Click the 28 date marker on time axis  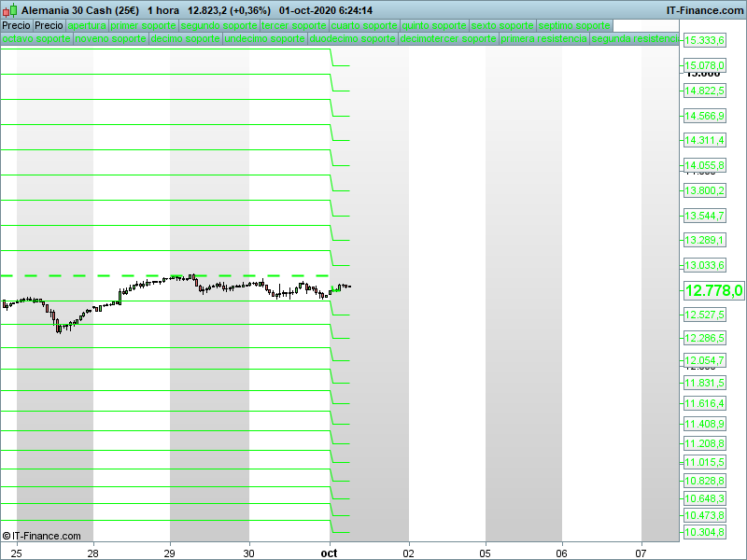pyautogui.click(x=92, y=553)
